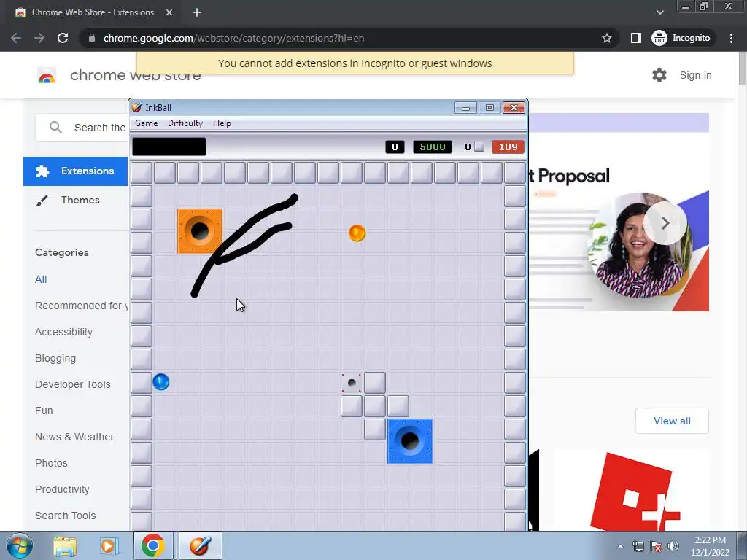Bookmark this page with star icon
The image size is (747, 560).
[x=606, y=38]
